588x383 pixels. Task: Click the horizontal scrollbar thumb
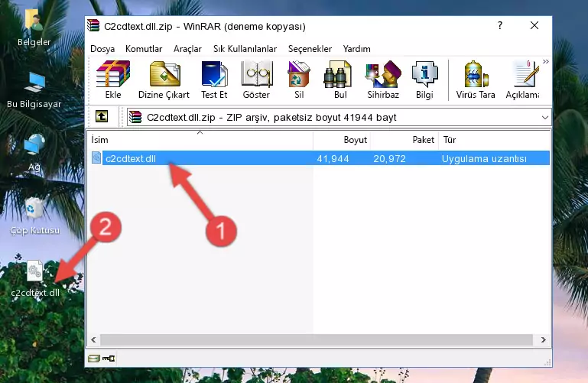click(x=317, y=340)
